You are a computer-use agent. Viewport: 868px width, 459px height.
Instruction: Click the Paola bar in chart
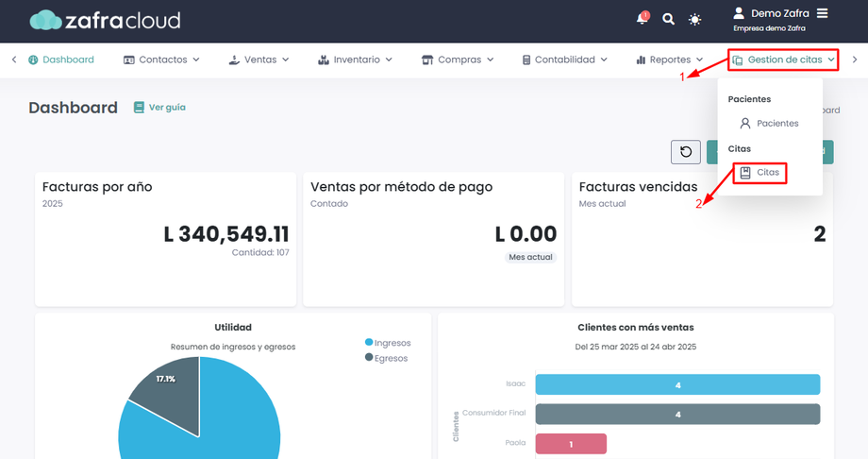point(571,444)
